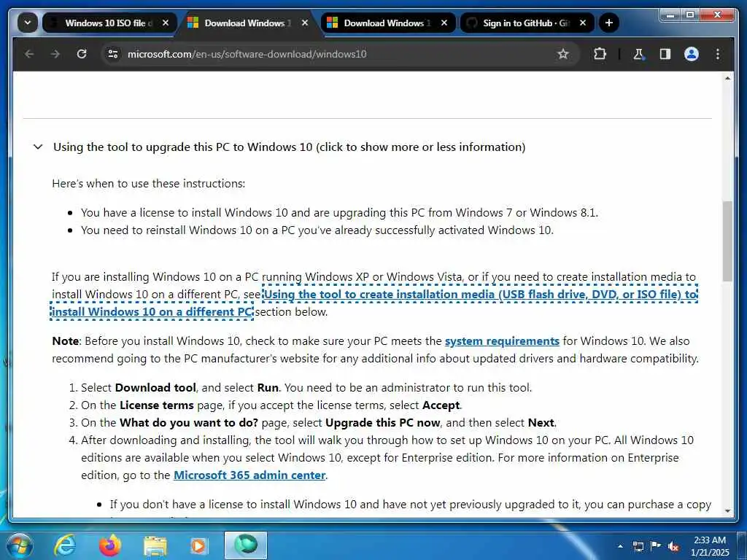747x560 pixels.
Task: Go forward to the next page
Action: pyautogui.click(x=55, y=54)
